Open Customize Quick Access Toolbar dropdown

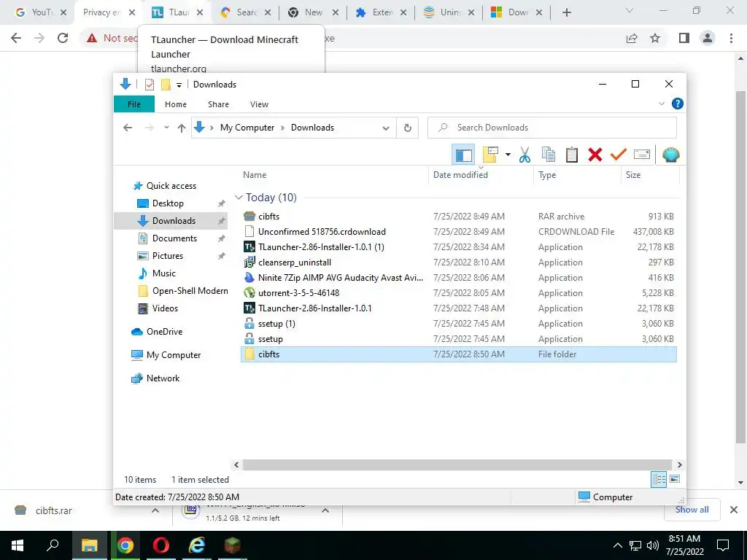(179, 85)
